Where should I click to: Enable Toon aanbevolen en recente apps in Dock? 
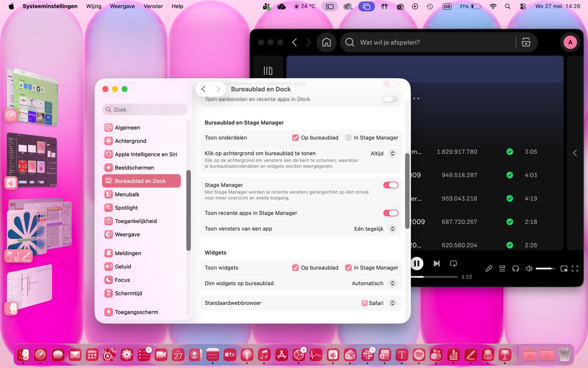[x=391, y=99]
